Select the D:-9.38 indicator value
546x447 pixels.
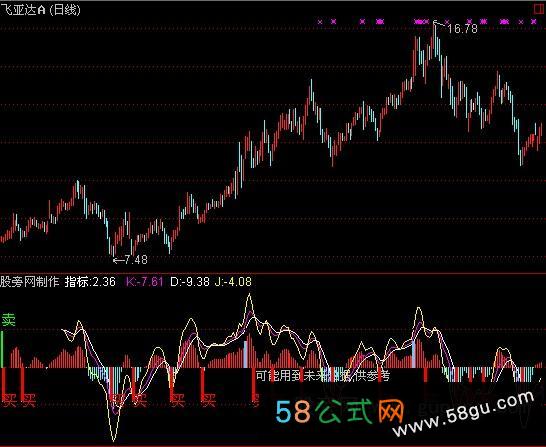pos(190,282)
